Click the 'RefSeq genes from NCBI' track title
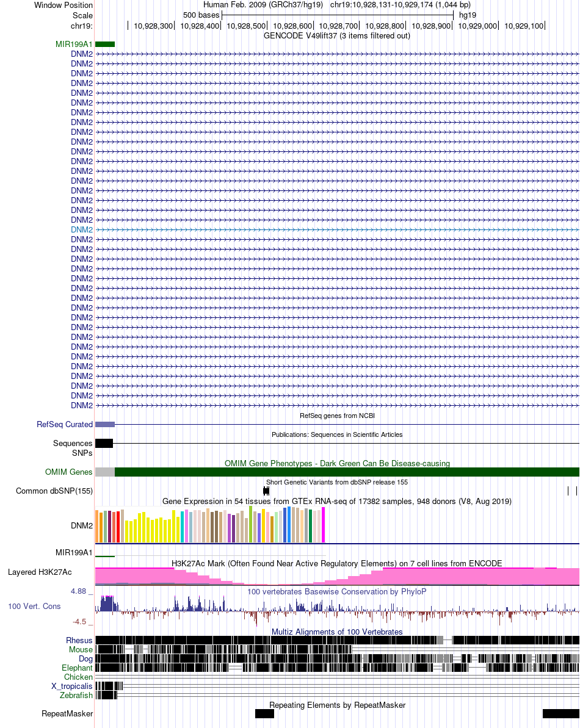The image size is (580, 728). 337,416
